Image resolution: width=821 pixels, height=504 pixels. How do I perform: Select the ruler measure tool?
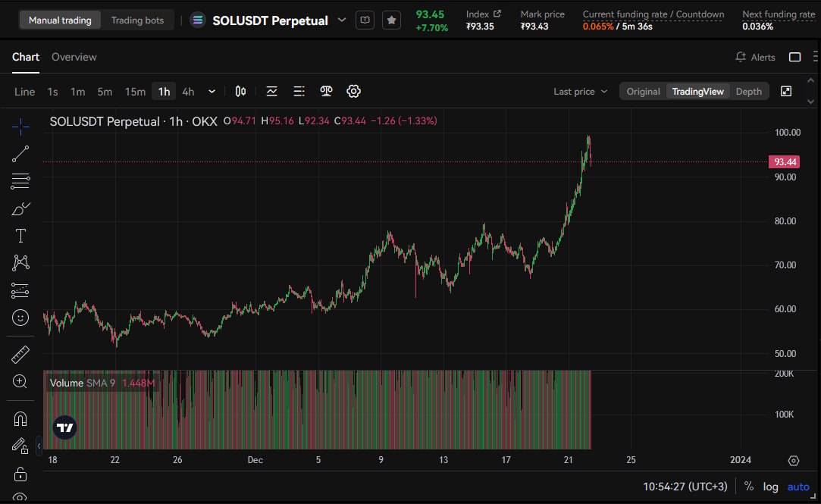coord(20,355)
